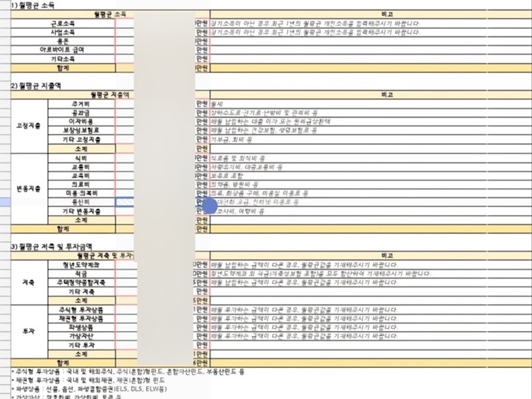The width and height of the screenshot is (532, 399).
Task: Click the 통신비 label cell
Action: point(81,202)
